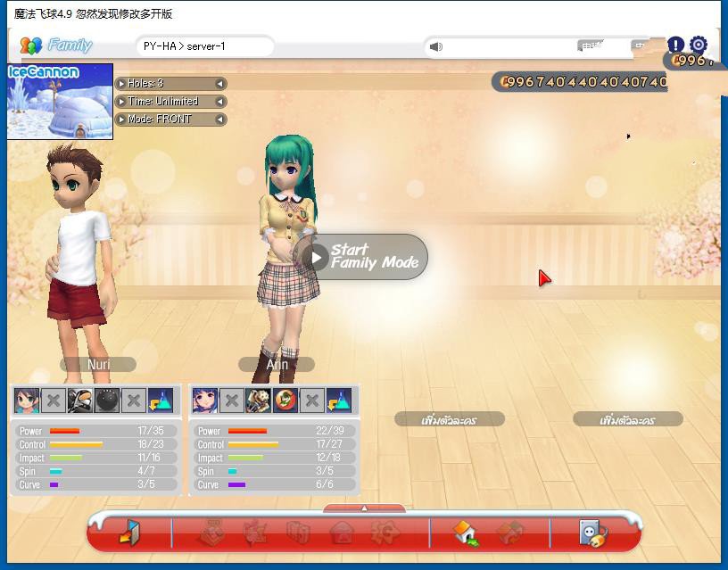
Task: Click Arin's second empty X slot
Action: click(312, 401)
